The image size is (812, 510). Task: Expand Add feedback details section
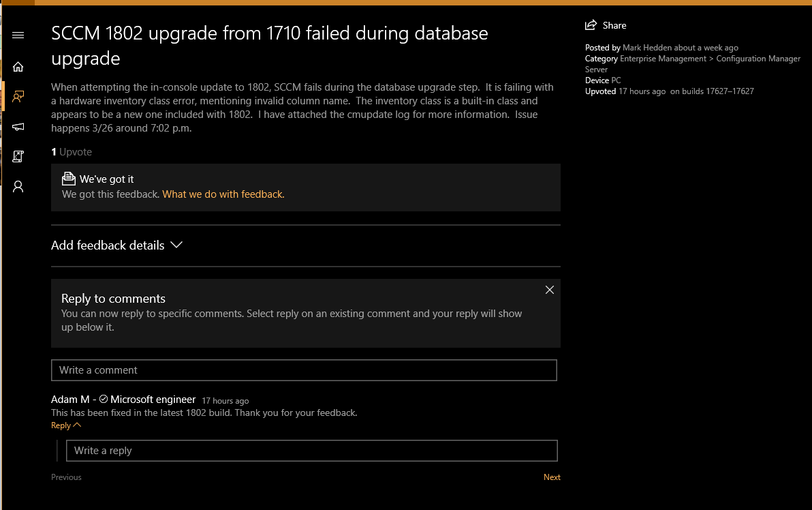pyautogui.click(x=176, y=245)
